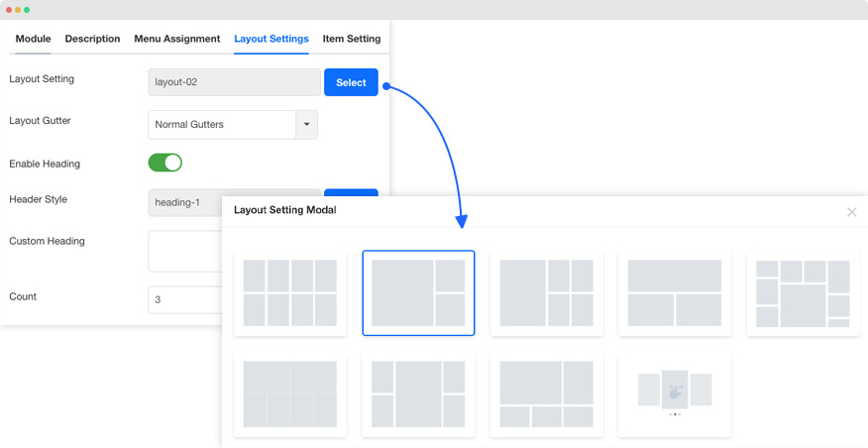Choose the eight equal tiles grid layout
The width and height of the screenshot is (868, 448).
pyautogui.click(x=290, y=293)
